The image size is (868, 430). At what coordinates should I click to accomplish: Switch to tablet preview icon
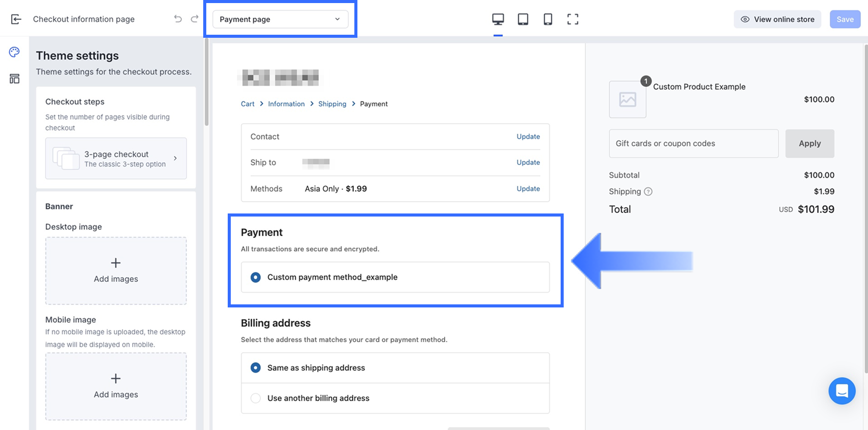click(523, 19)
